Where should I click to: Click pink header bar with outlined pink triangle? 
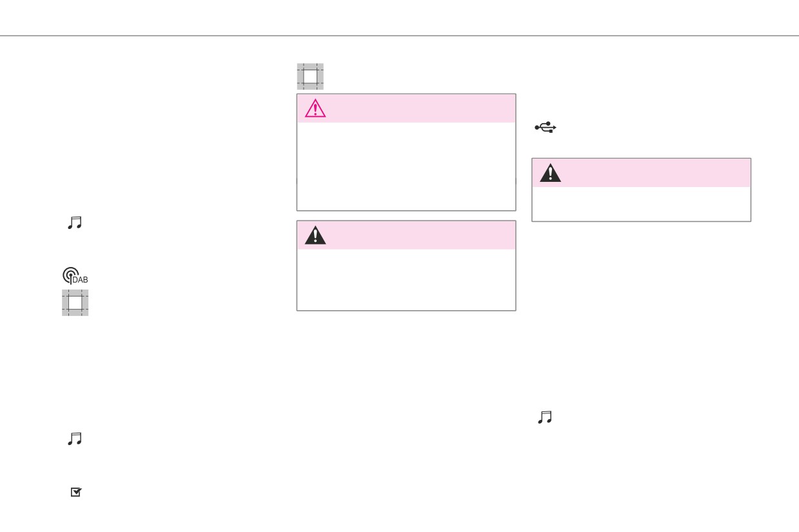click(x=406, y=108)
